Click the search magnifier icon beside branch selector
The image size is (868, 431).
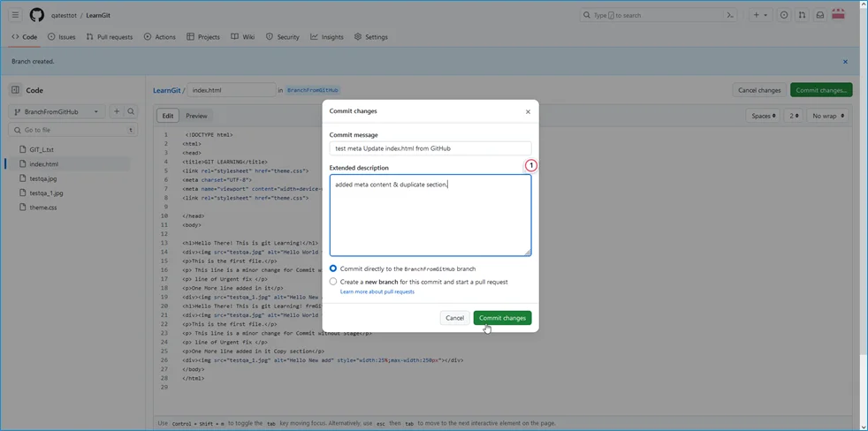[x=131, y=112]
